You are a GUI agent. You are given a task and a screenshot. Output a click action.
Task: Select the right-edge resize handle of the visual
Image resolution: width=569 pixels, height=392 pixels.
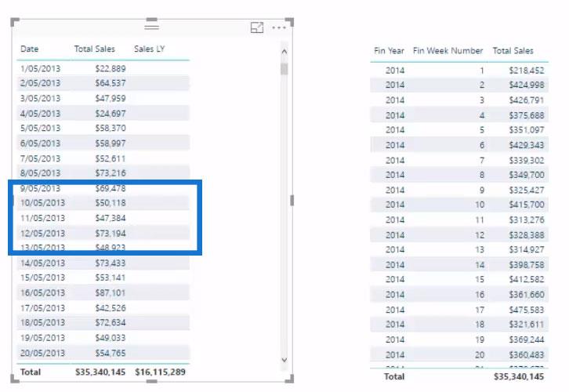point(292,201)
